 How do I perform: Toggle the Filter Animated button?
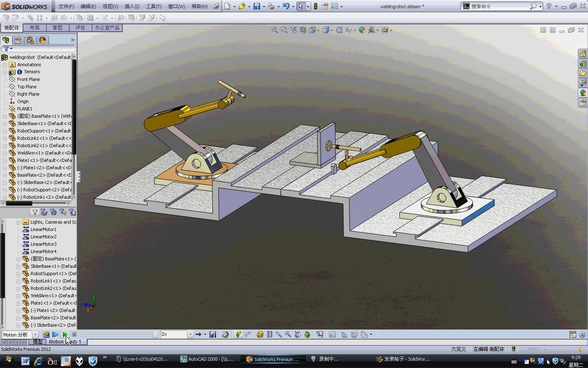(44, 212)
